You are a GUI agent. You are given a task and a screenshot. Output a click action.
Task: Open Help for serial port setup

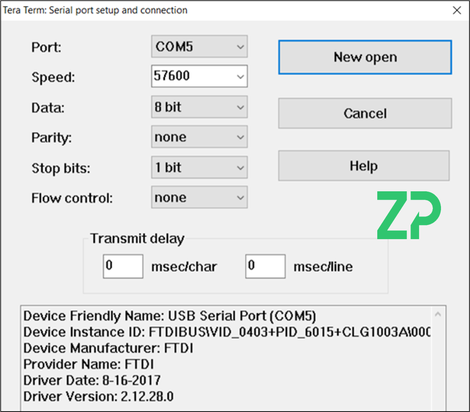pyautogui.click(x=364, y=166)
